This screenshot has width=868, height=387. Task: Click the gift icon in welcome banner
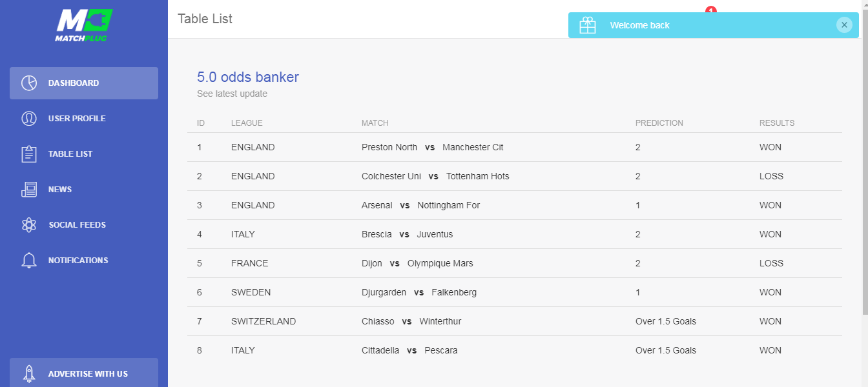(588, 25)
